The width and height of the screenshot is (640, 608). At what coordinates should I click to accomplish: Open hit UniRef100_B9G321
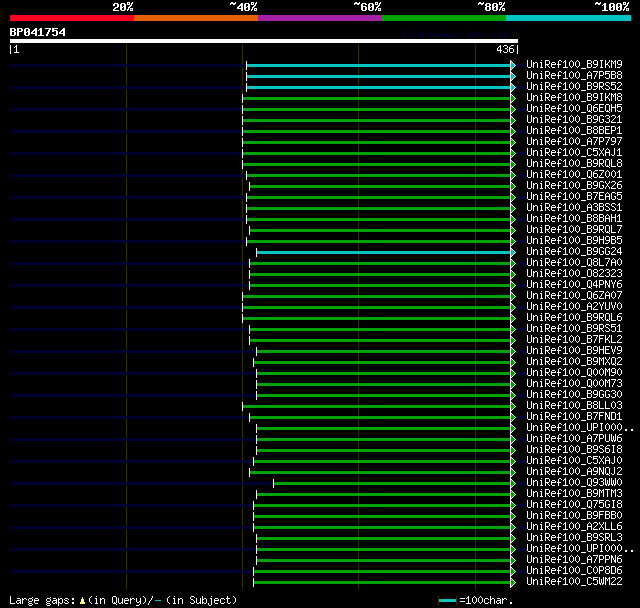click(x=574, y=120)
